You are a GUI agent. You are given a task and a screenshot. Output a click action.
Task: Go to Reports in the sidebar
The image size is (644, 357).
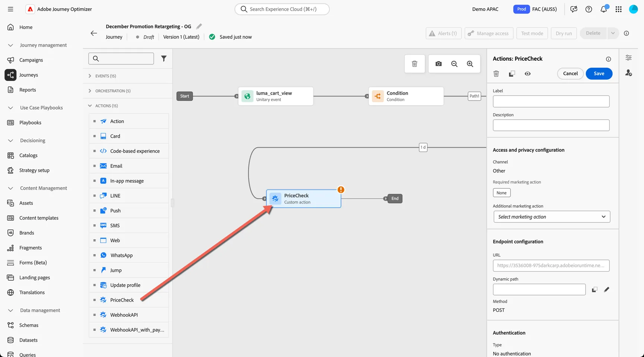coord(28,90)
